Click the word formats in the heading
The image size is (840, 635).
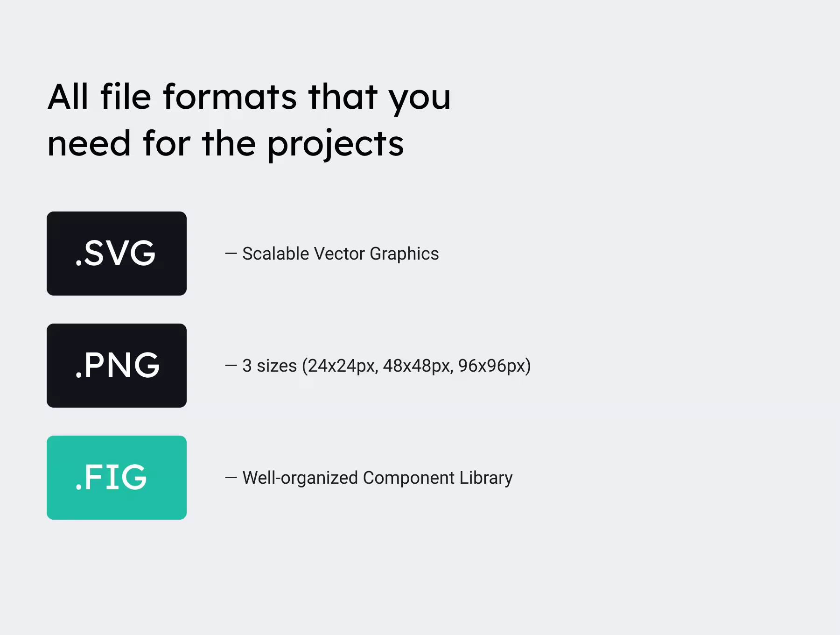click(230, 97)
